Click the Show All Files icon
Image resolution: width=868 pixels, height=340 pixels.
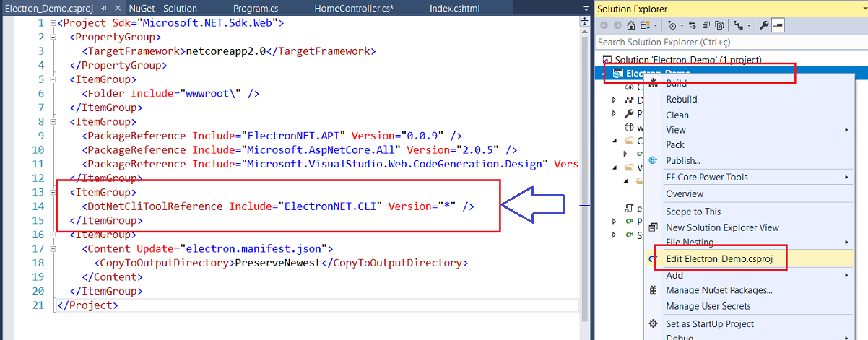point(719,25)
